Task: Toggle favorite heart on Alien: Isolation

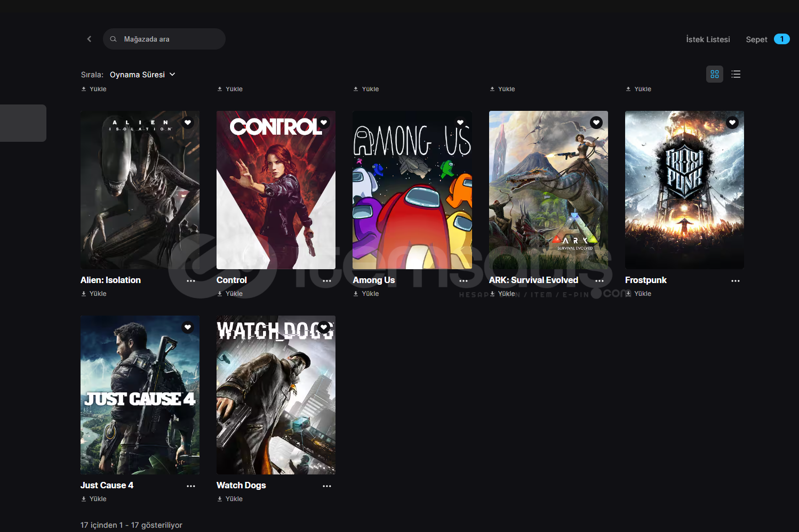Action: click(x=188, y=123)
